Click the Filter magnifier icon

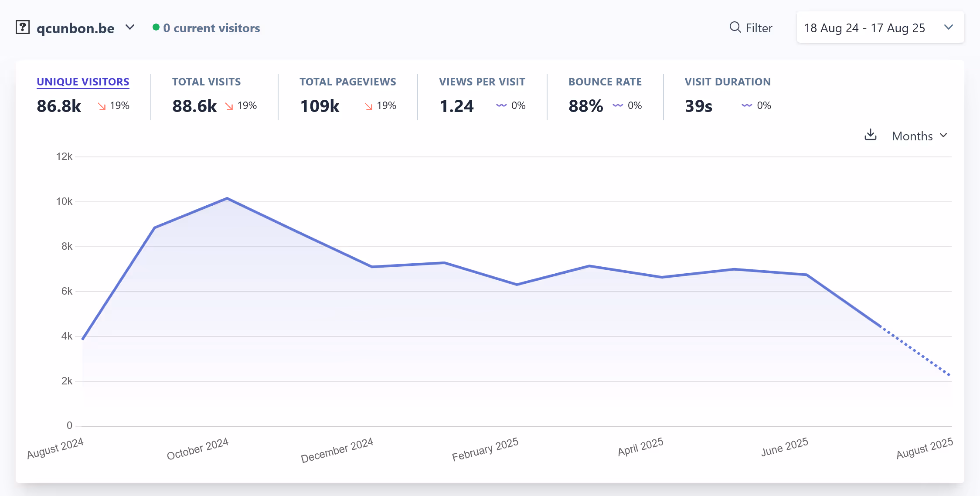coord(735,27)
